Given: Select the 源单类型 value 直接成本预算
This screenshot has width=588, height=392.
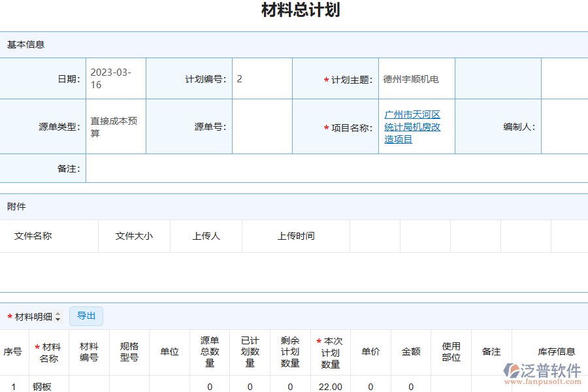Looking at the screenshot, I should tap(115, 126).
